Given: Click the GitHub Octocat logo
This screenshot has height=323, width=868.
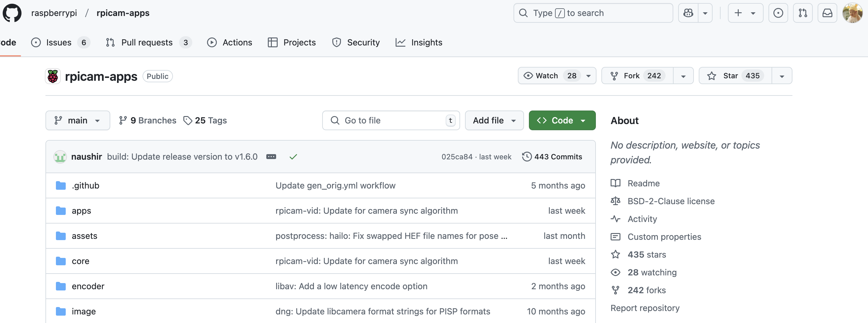Looking at the screenshot, I should (12, 13).
